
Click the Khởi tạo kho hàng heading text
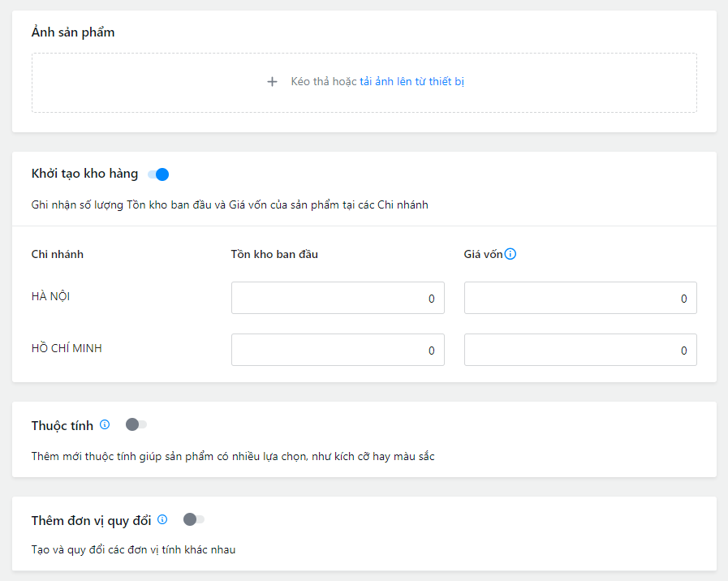point(84,174)
